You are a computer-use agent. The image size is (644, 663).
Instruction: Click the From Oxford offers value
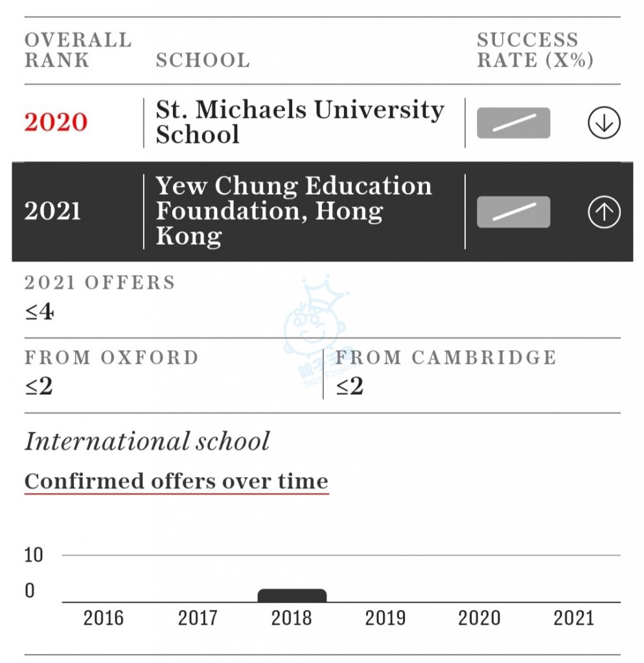(38, 386)
